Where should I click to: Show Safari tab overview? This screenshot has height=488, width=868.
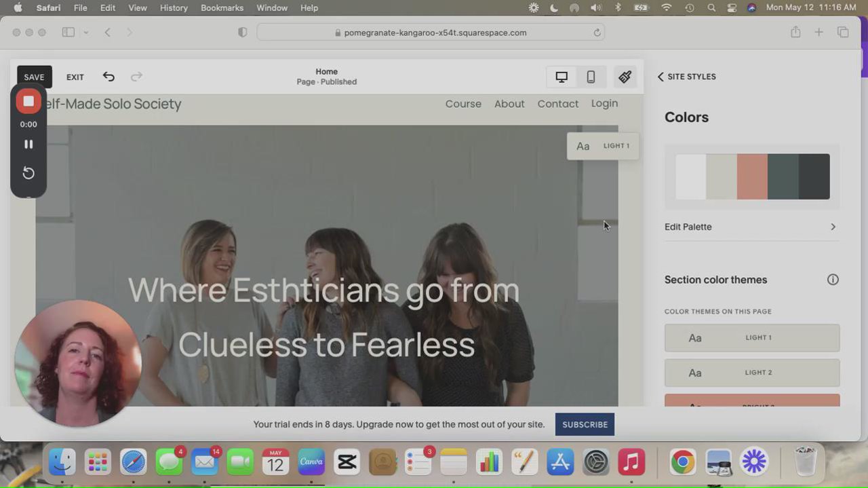point(843,33)
